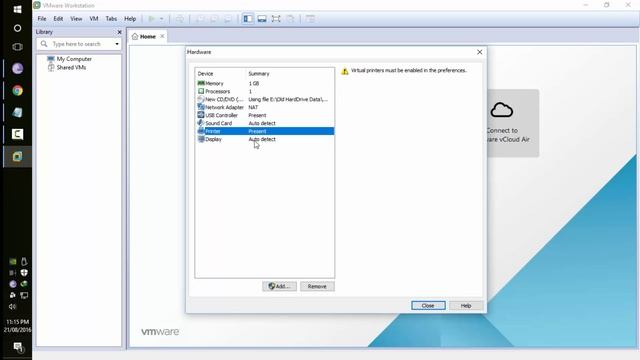The image size is (640, 360).
Task: Click the green power-on play icon
Action: pyautogui.click(x=151, y=19)
